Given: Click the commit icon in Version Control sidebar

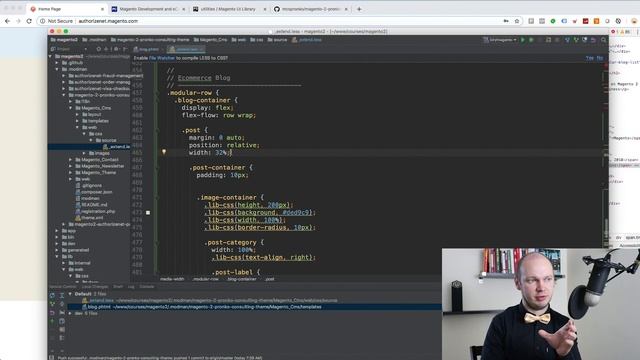Looking at the screenshot, I should click(52, 304).
